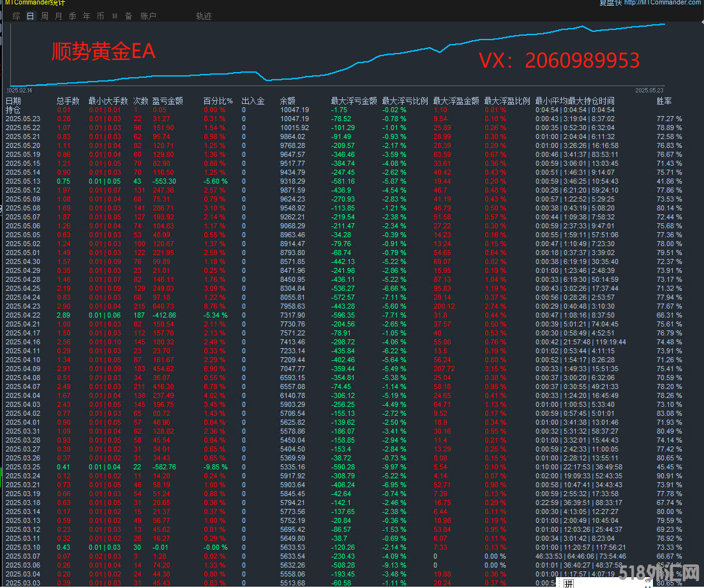Click the 最大浮盈金额 column header
The width and height of the screenshot is (704, 588).
tap(456, 101)
